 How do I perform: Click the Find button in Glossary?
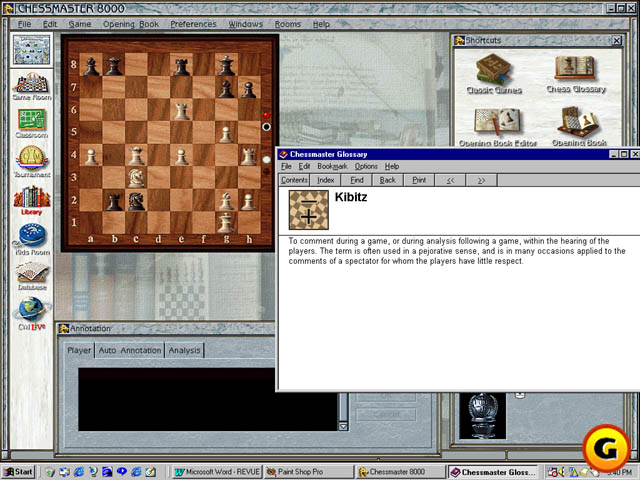pos(357,180)
